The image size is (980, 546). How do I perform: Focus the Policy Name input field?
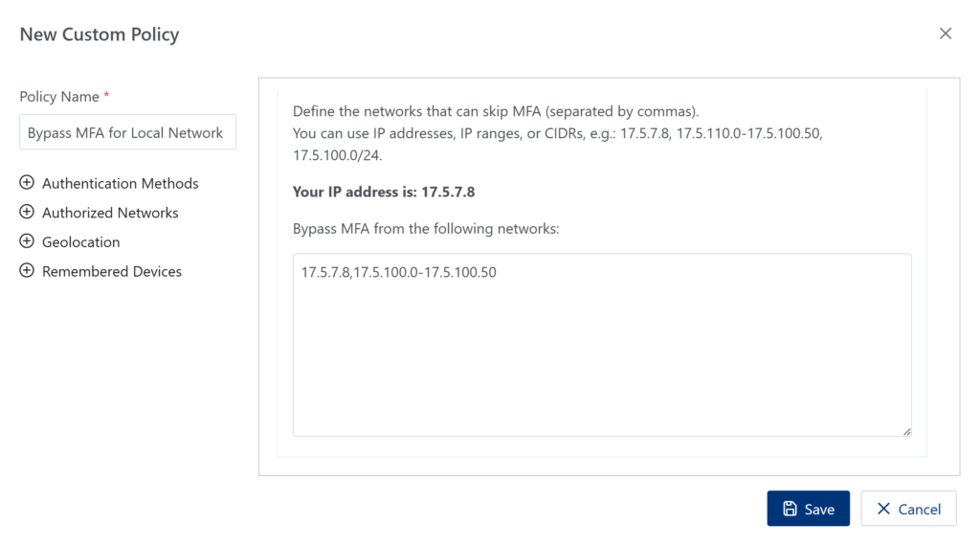pyautogui.click(x=127, y=133)
